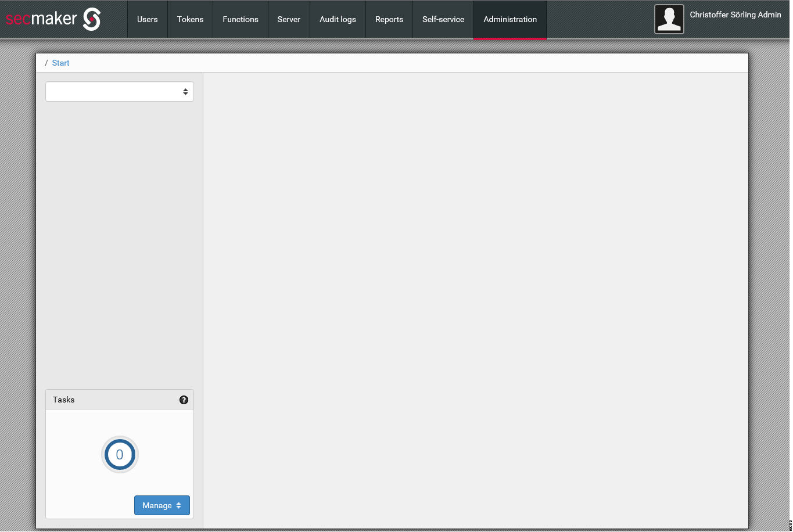This screenshot has width=793, height=532.
Task: Click the Start breadcrumb link
Action: pyautogui.click(x=60, y=63)
